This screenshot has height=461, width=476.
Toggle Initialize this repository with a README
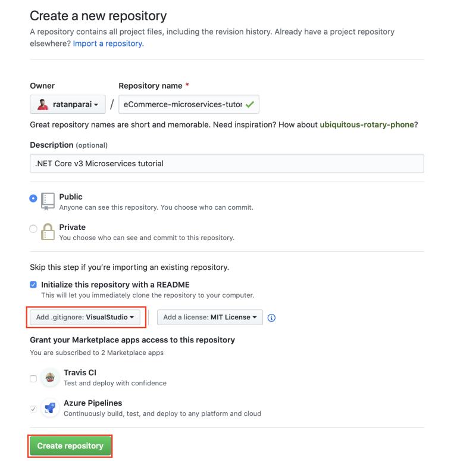tap(33, 285)
